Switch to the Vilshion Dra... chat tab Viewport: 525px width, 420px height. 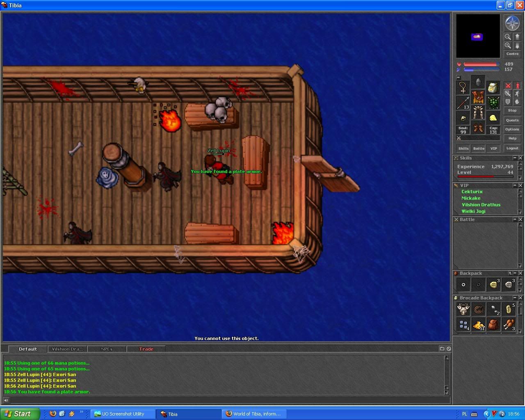pyautogui.click(x=67, y=349)
